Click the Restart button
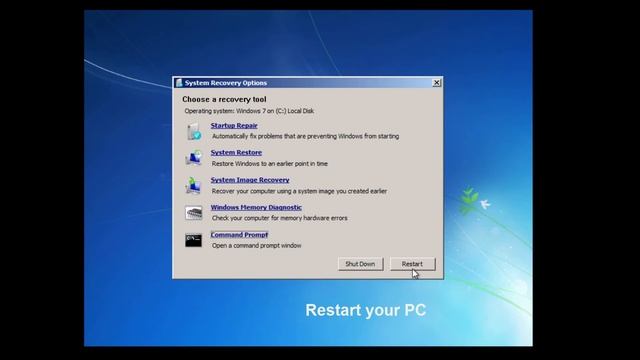This screenshot has width=640, height=360. click(412, 264)
